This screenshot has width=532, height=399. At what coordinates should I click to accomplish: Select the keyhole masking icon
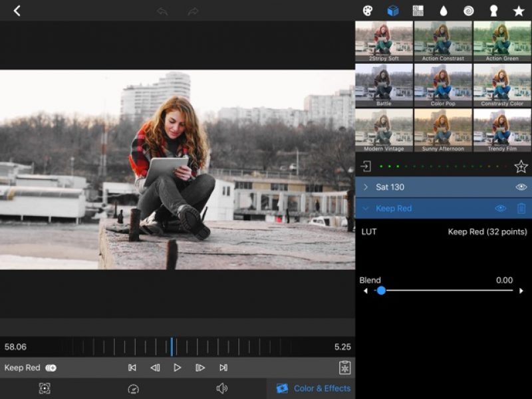[x=494, y=11]
